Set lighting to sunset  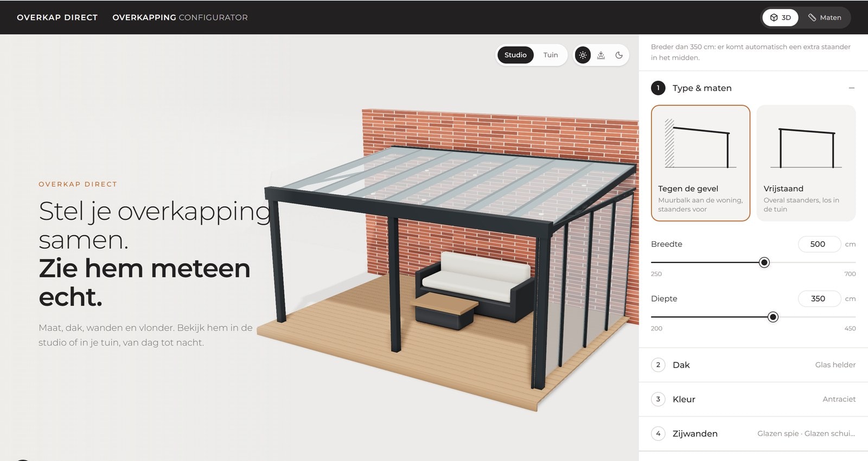[x=601, y=55]
